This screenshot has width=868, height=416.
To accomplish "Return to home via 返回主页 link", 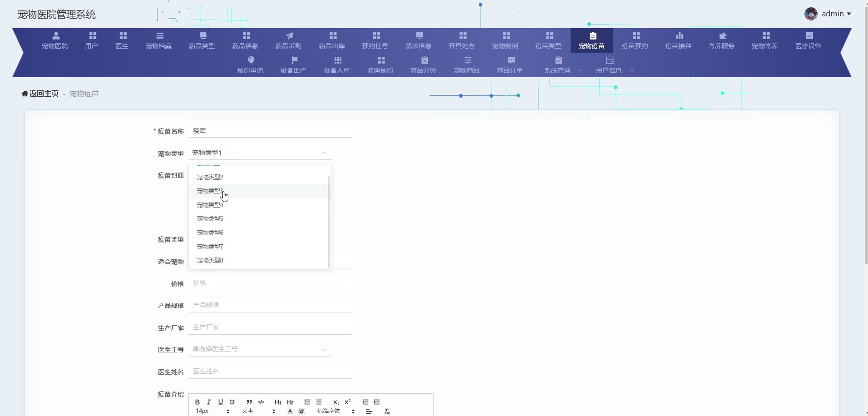I will (44, 94).
